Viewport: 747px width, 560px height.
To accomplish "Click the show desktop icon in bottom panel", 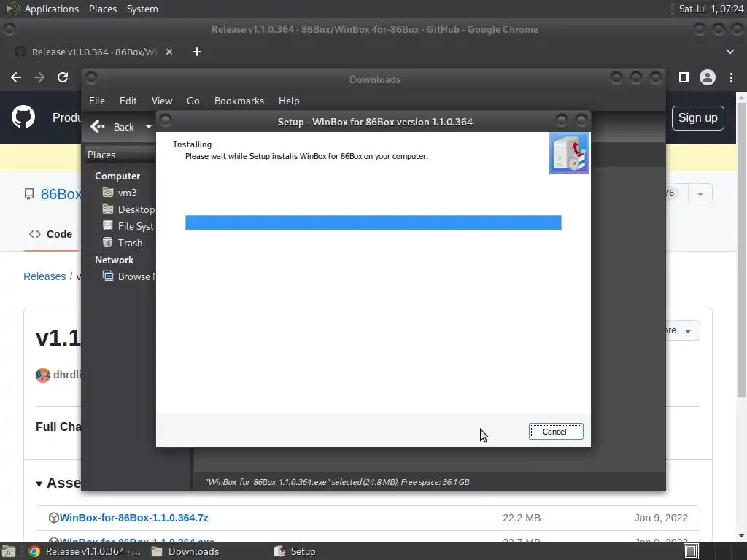I will 9,551.
